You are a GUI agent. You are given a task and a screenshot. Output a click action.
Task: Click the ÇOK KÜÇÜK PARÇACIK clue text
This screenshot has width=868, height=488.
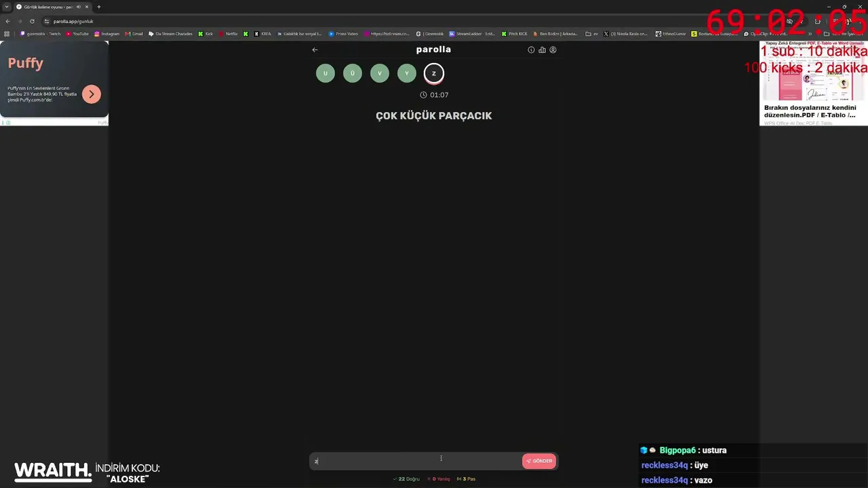coord(434,116)
